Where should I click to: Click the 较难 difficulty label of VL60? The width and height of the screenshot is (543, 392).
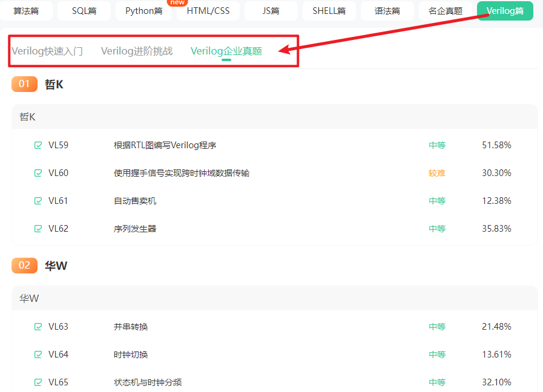(x=436, y=173)
